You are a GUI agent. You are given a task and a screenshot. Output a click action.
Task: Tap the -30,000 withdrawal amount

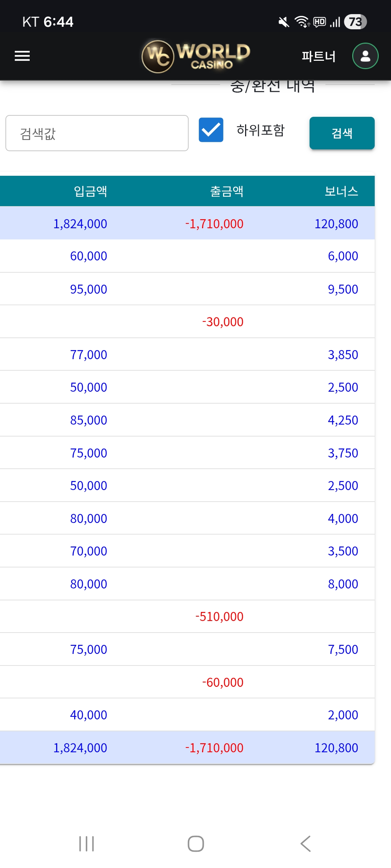click(x=223, y=322)
